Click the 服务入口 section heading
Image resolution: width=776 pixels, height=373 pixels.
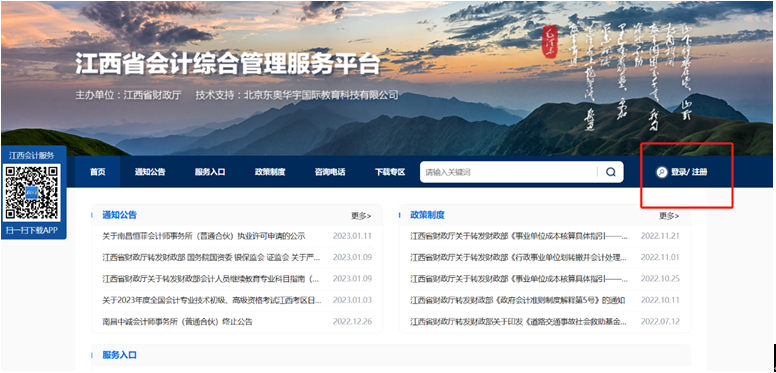(x=119, y=355)
